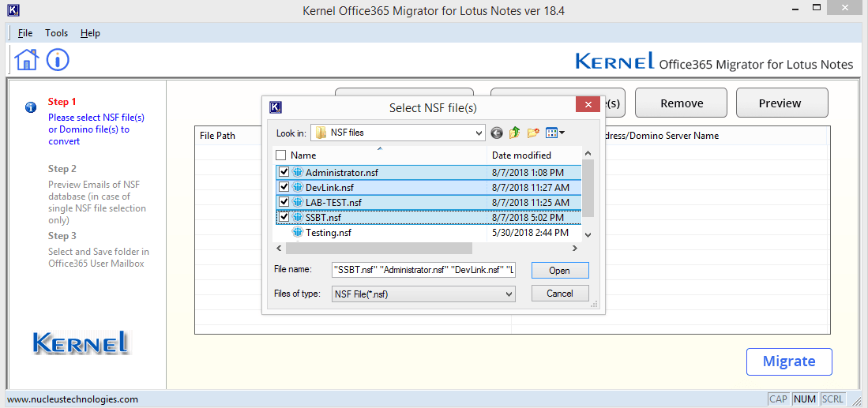Click the SSBT.nsf file icon

pos(298,217)
